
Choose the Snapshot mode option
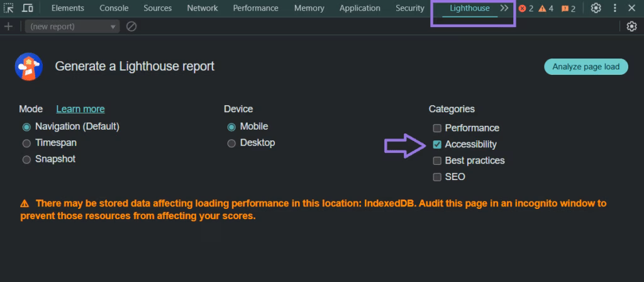26,159
